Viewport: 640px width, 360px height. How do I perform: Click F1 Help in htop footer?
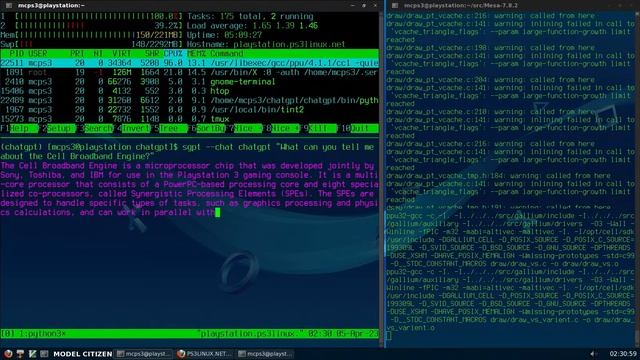point(19,128)
